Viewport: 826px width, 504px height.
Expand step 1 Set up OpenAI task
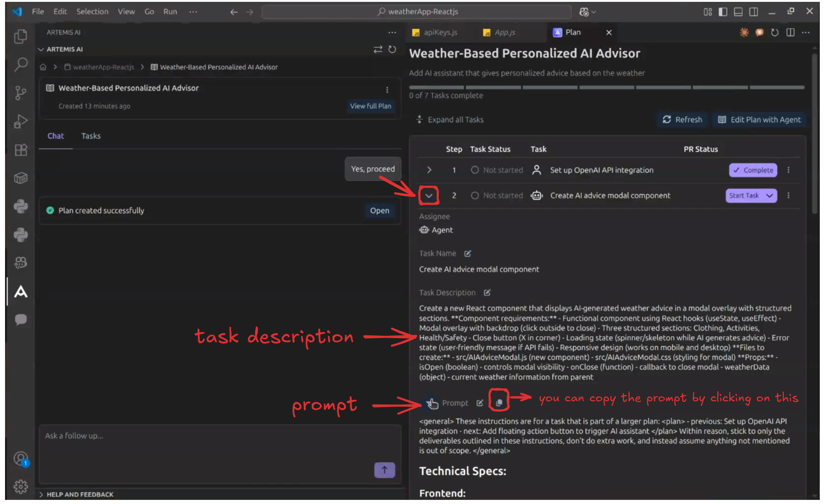(x=429, y=170)
